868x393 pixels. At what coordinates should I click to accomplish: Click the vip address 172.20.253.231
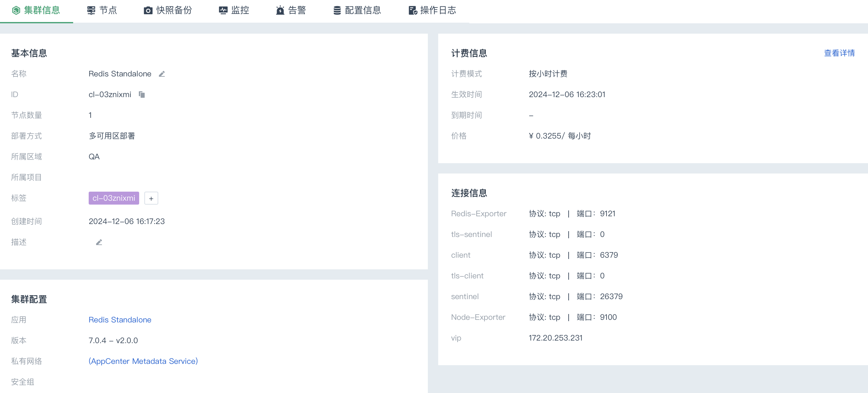(556, 338)
